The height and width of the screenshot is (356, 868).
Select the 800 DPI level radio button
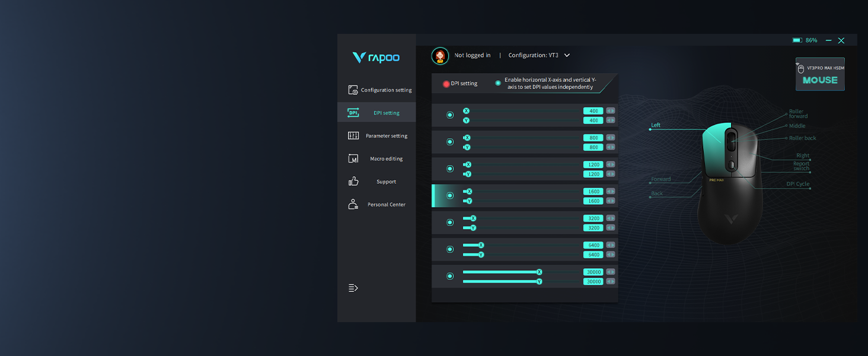coord(450,142)
